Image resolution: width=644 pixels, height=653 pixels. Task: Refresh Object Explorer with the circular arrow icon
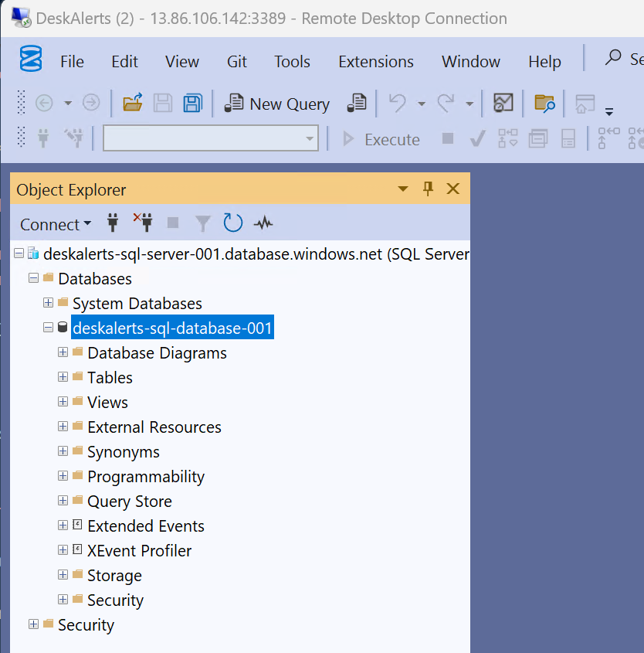point(233,223)
